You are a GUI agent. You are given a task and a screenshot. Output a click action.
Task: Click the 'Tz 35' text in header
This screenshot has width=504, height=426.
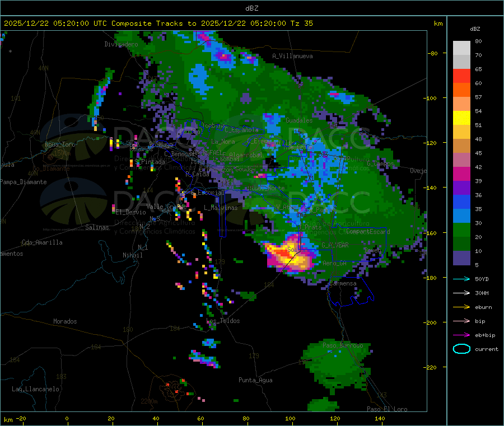tap(301, 24)
